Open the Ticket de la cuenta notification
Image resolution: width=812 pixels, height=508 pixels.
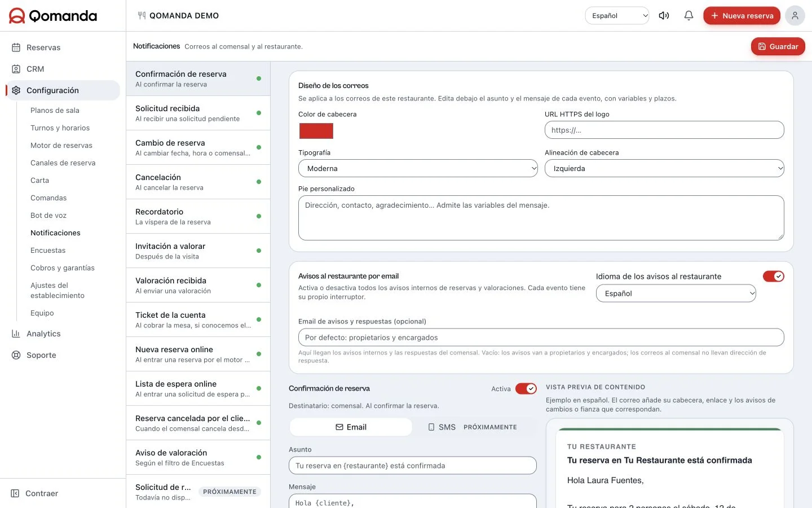(198, 319)
